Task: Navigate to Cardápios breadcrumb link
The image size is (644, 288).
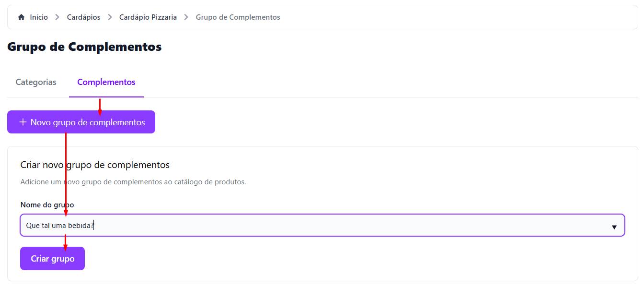Action: tap(84, 17)
